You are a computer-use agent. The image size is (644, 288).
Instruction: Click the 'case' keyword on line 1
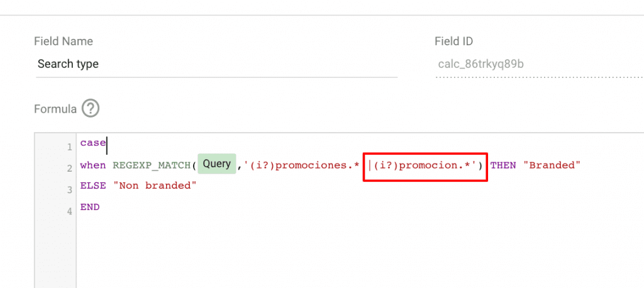click(93, 143)
